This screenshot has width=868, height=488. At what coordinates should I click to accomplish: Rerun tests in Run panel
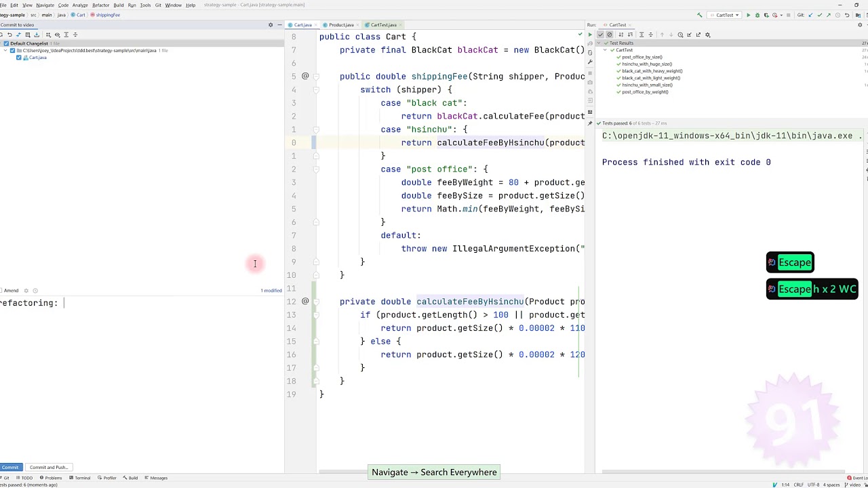(590, 35)
